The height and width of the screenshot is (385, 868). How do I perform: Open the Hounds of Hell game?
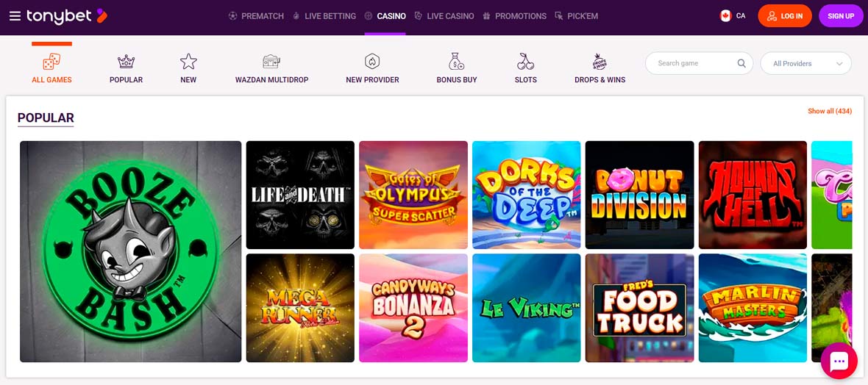pyautogui.click(x=753, y=195)
